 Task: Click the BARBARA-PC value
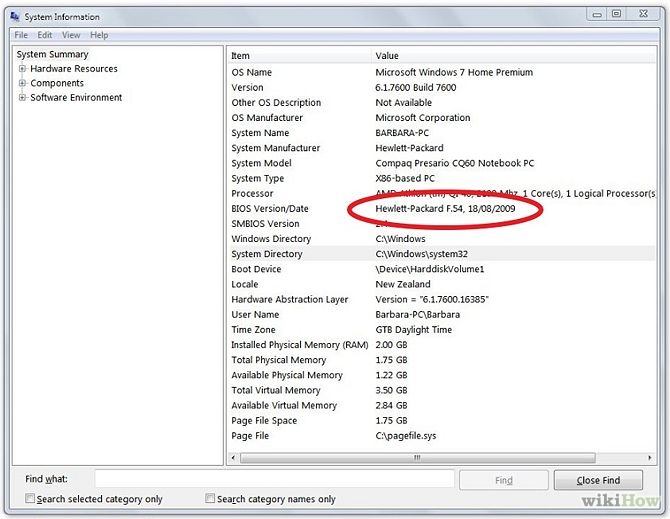point(402,133)
